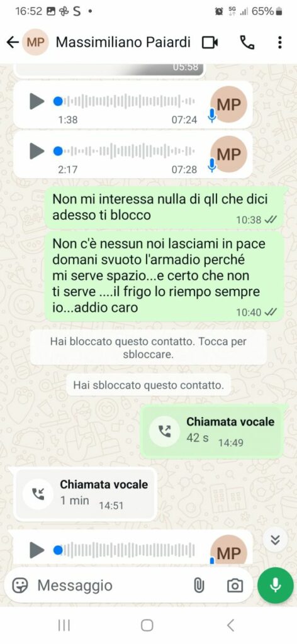Tap the paperclip attach icon
Viewport: 297px width, 644px height.
[199, 586]
